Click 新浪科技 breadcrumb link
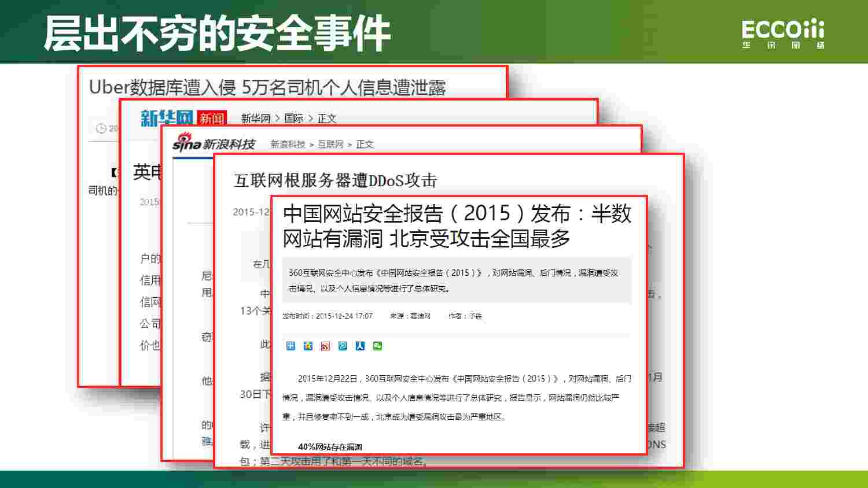This screenshot has height=488, width=868. [x=288, y=144]
